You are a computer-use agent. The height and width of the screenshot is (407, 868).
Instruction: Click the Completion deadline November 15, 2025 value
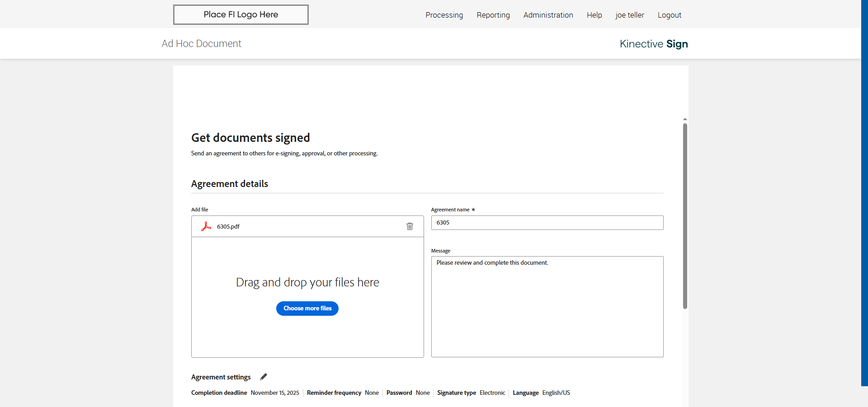[x=275, y=393]
